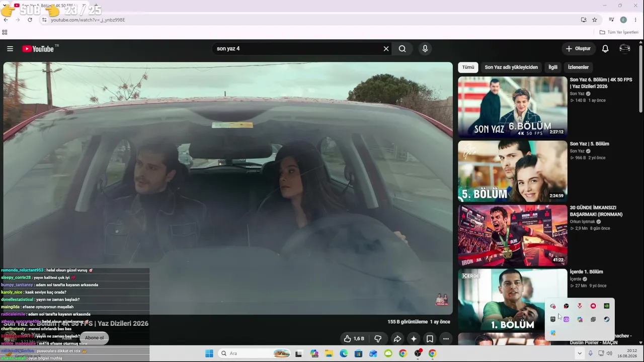Select the Tümü filter chip
The height and width of the screenshot is (362, 644).
(468, 67)
